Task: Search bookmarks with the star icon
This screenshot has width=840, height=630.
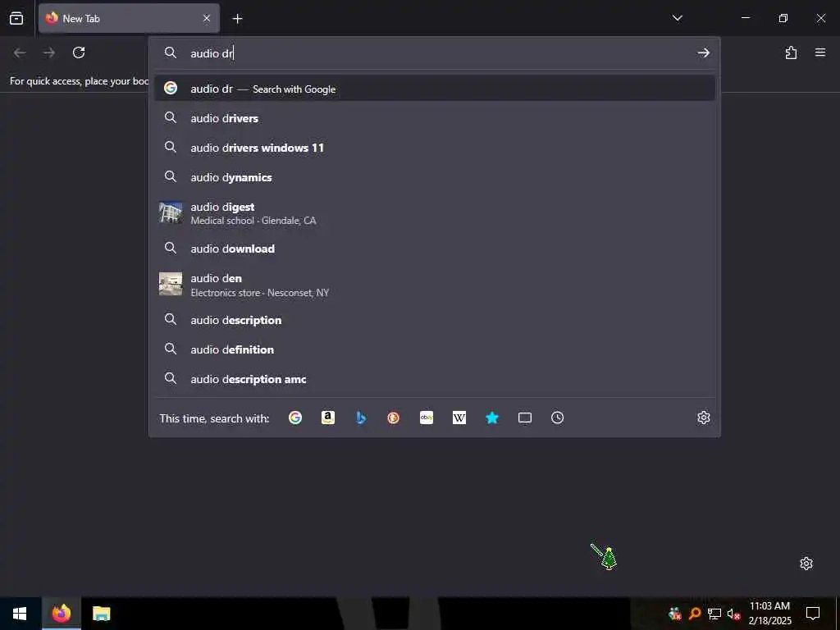Action: pyautogui.click(x=492, y=418)
